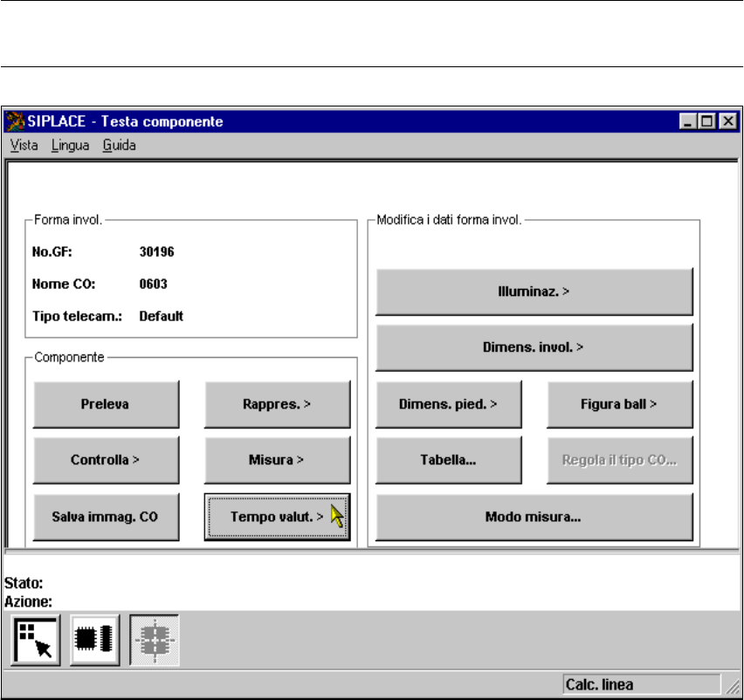Click the Tabella... button
This screenshot has width=744, height=700.
click(x=448, y=460)
